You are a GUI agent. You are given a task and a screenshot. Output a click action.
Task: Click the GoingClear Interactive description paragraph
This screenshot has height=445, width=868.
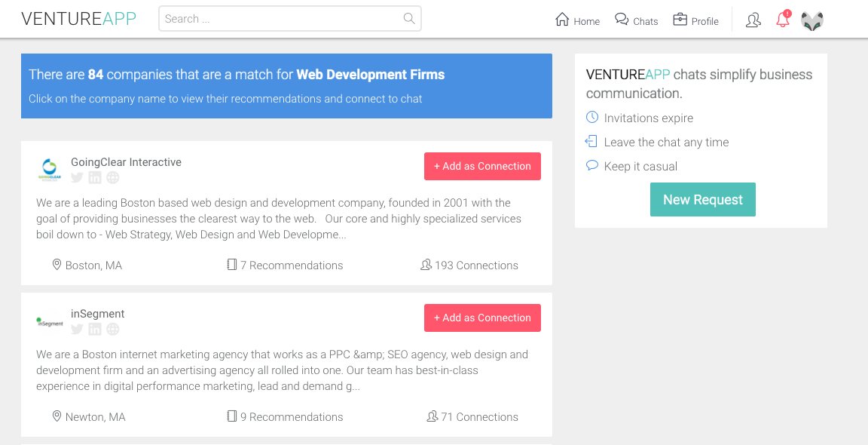click(279, 219)
